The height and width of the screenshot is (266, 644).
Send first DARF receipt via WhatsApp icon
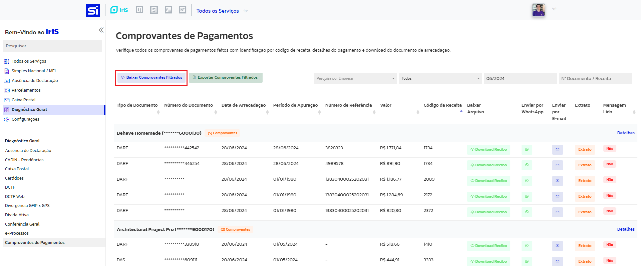coord(527,149)
